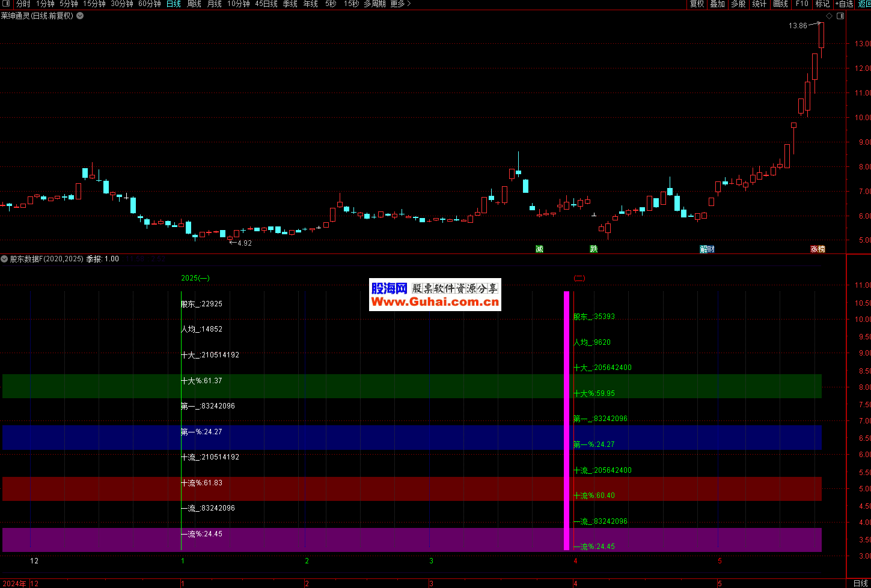Click the 第一%:24.27 white value
Viewport: 871px width, 588px height.
(x=201, y=432)
